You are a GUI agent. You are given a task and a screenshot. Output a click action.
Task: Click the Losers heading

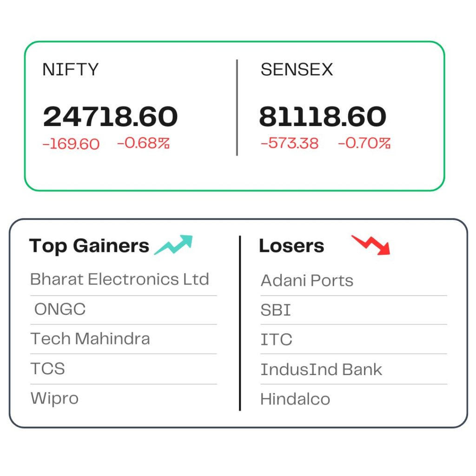point(291,245)
